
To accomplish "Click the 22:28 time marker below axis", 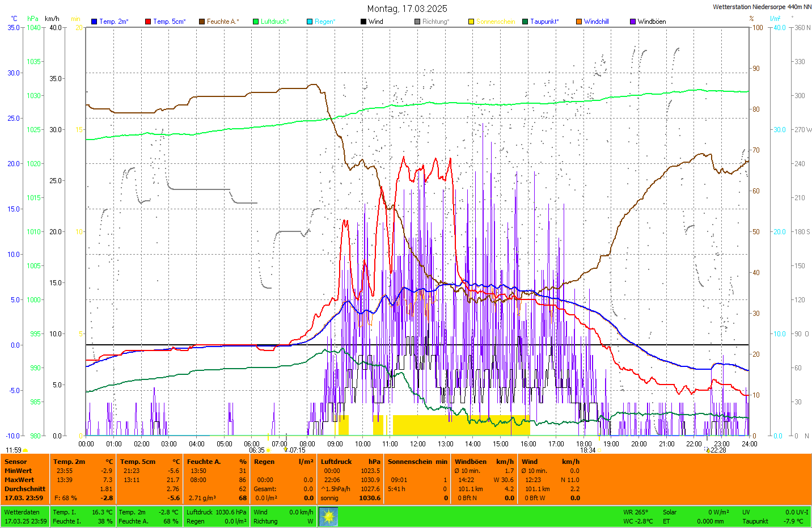I will pos(718,450).
